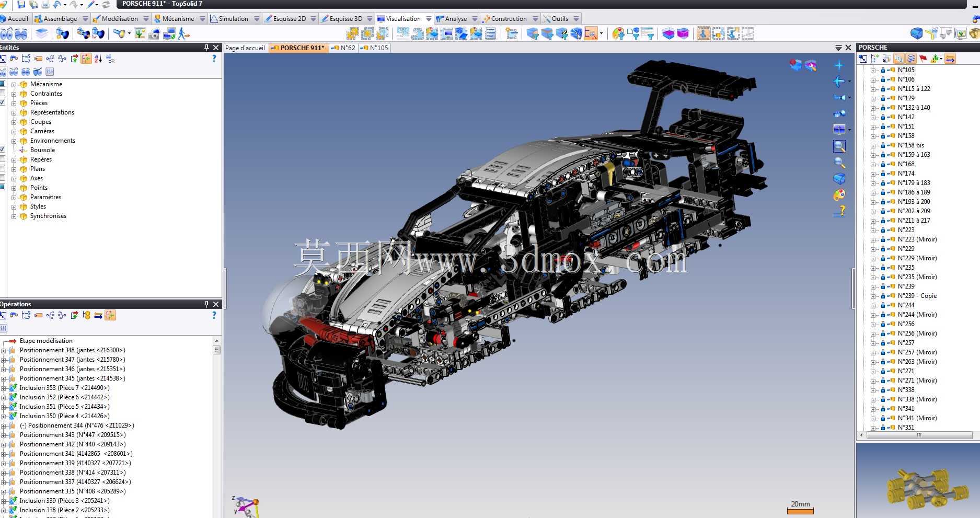Toggle the checkbox next to Repères
The height and width of the screenshot is (518, 980).
[x=2, y=158]
